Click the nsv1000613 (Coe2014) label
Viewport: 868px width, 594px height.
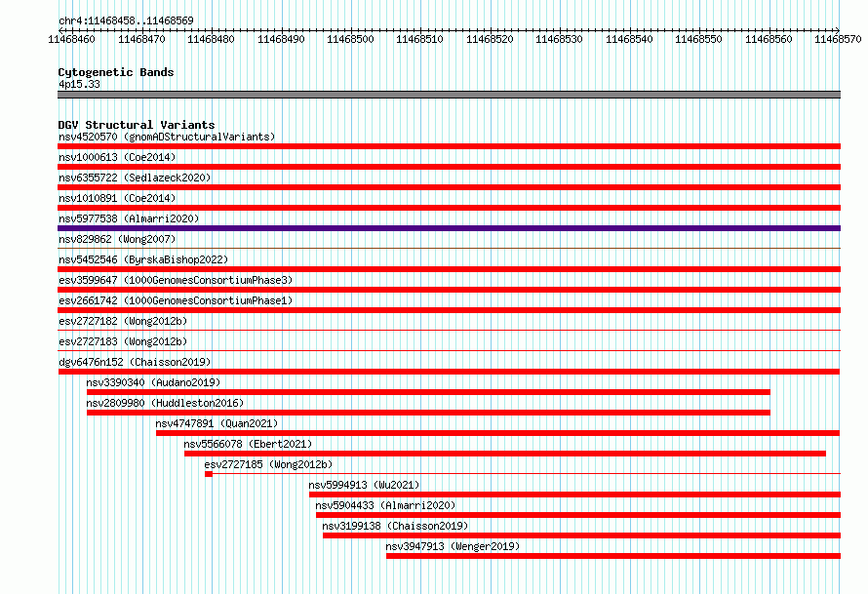[x=117, y=157]
